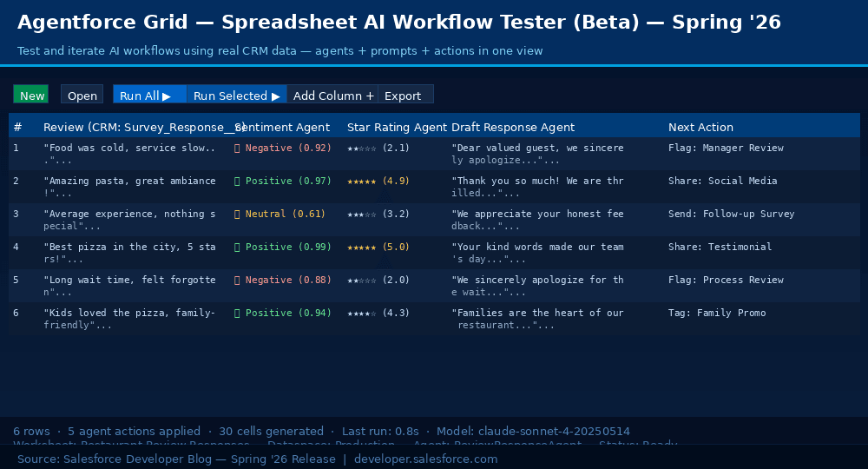Viewport: 868px width, 469px height.
Task: Click the Export button
Action: click(403, 96)
